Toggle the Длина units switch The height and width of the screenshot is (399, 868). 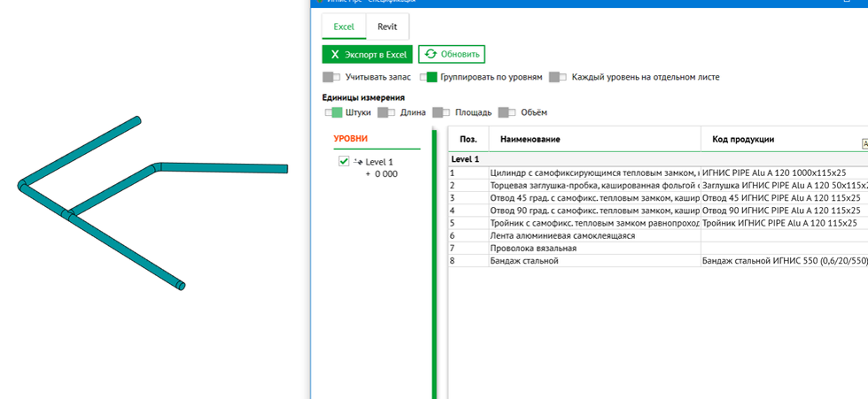point(386,112)
